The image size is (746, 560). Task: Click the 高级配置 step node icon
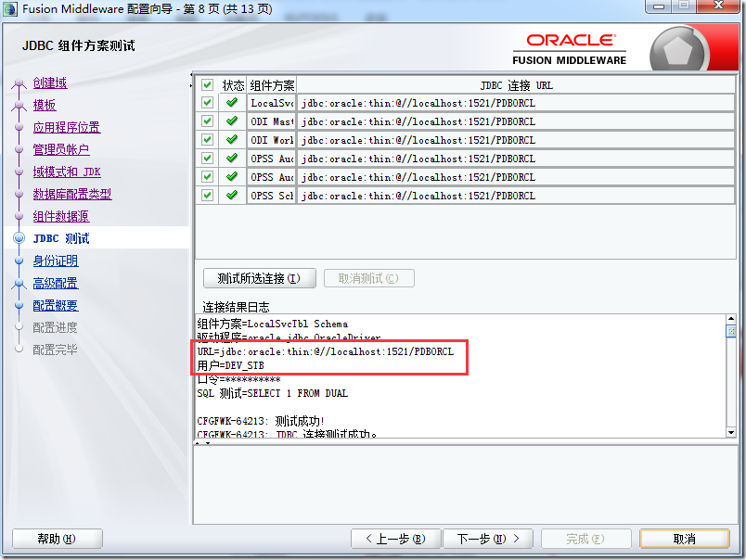pos(19,284)
